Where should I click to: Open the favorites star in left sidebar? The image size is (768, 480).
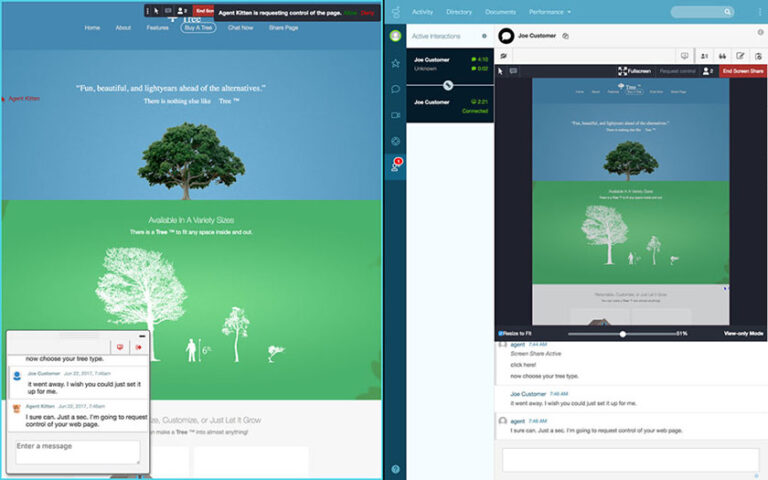click(x=395, y=63)
